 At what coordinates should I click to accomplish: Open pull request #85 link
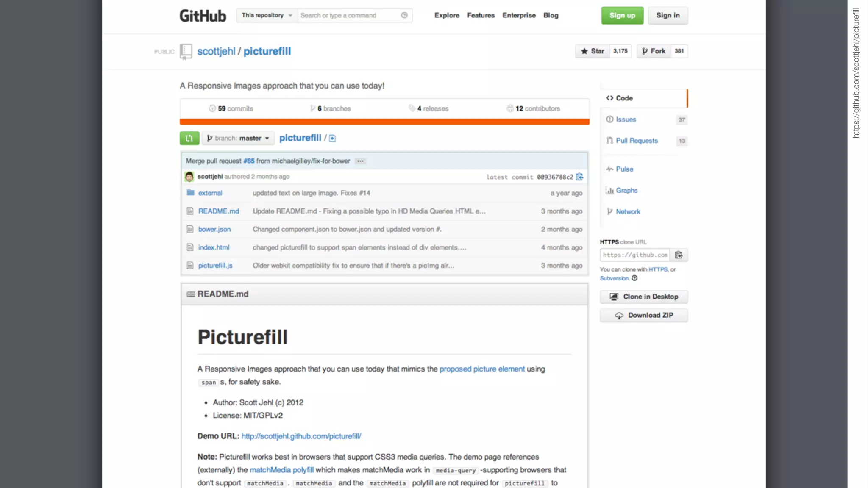pos(249,161)
